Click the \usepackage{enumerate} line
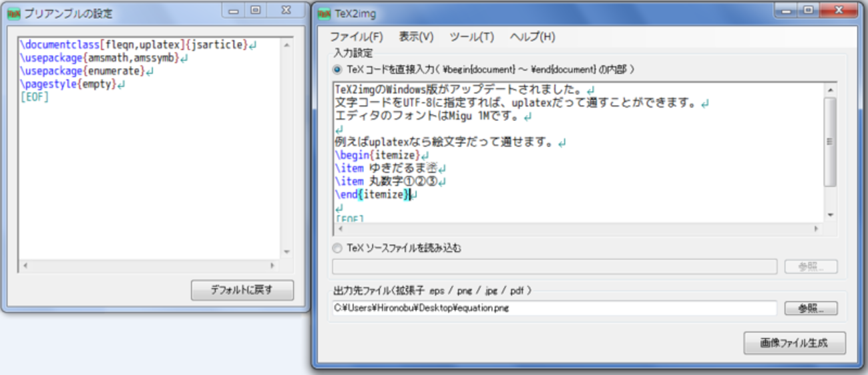This screenshot has height=375, width=868. point(87,71)
